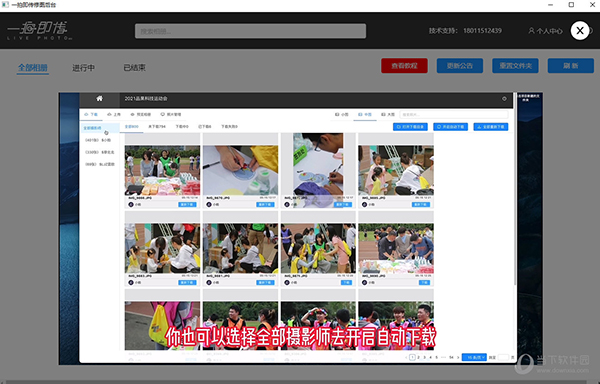Click the album search field in the header
The image size is (600, 384).
(250, 31)
